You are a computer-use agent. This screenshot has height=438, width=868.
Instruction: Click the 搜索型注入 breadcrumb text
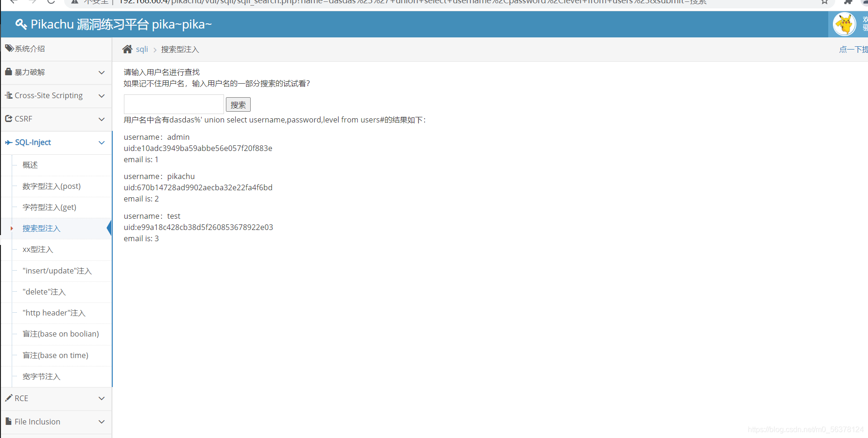(x=180, y=50)
